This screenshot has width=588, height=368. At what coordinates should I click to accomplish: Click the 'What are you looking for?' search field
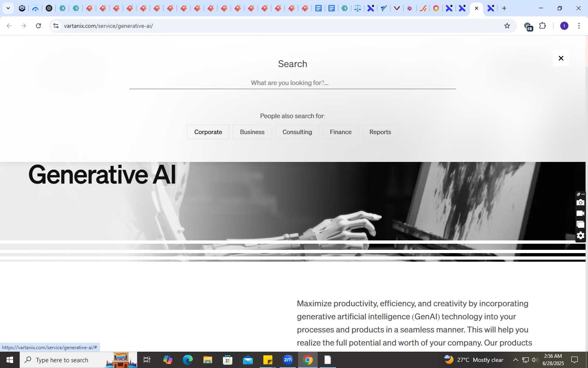(292, 83)
